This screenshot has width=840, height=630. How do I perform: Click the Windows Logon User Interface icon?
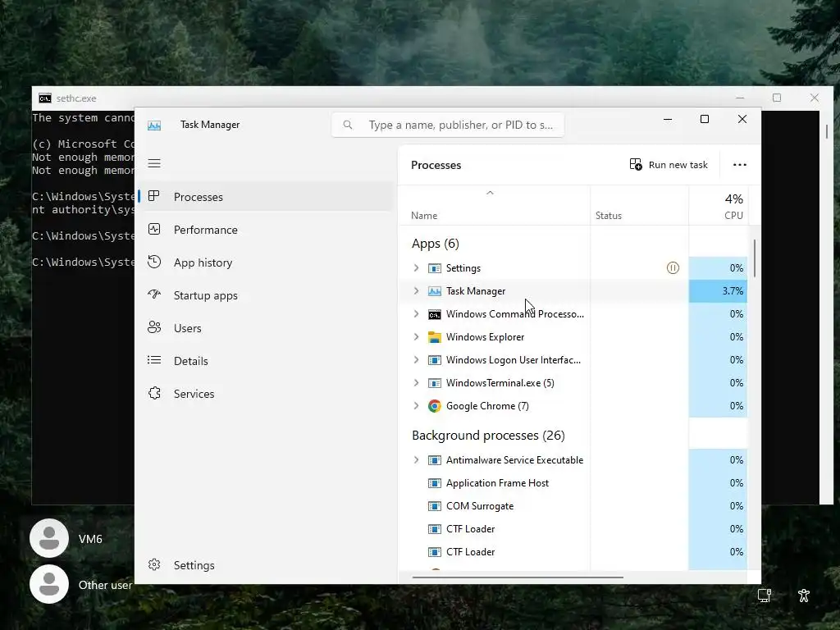point(435,360)
